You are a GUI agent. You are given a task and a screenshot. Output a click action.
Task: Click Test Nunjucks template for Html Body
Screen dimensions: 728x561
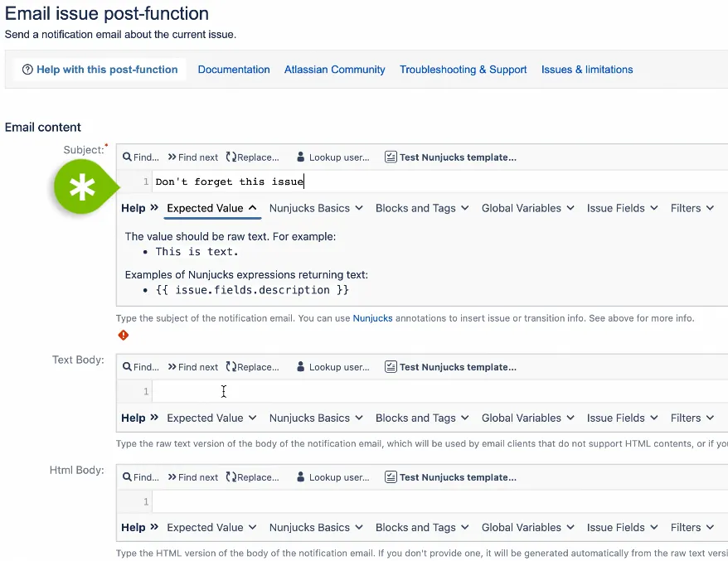[450, 477]
